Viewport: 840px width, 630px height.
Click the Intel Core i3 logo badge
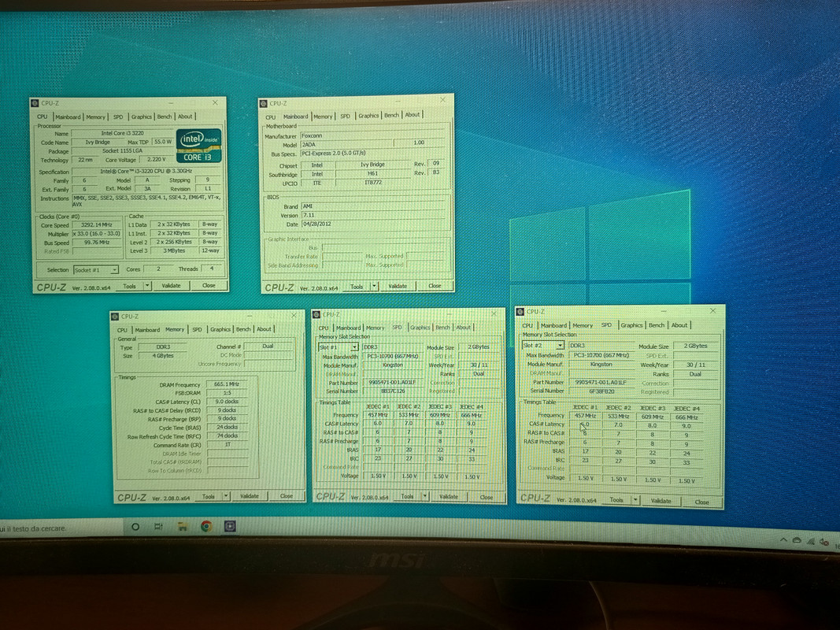coord(198,145)
